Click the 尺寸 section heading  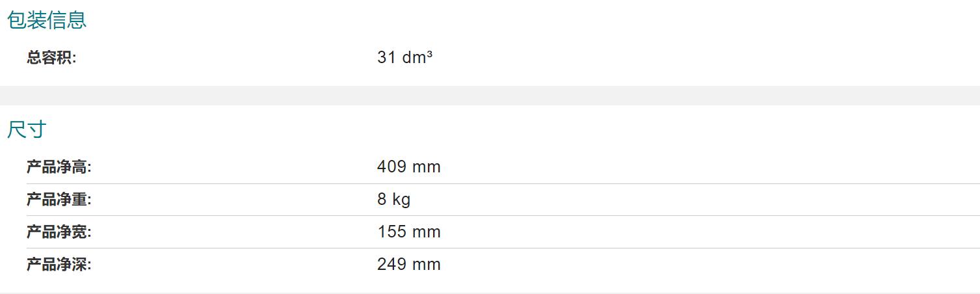pyautogui.click(x=27, y=129)
